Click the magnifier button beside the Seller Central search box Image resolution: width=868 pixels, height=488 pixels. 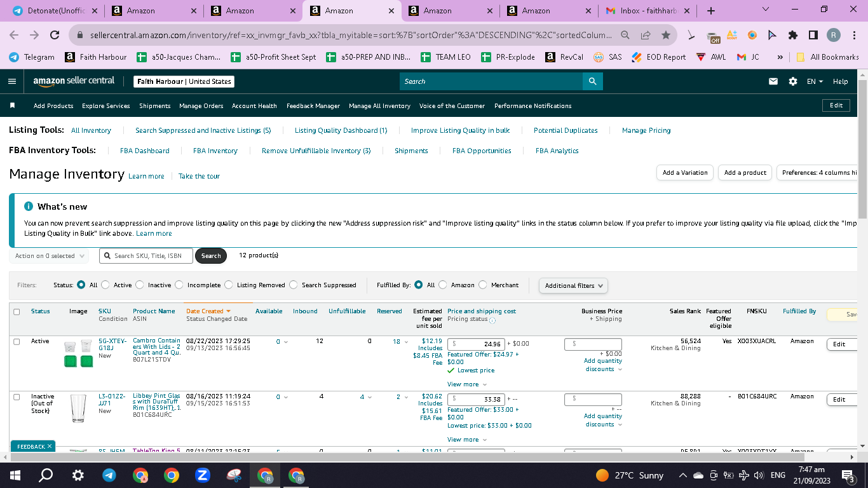click(592, 81)
